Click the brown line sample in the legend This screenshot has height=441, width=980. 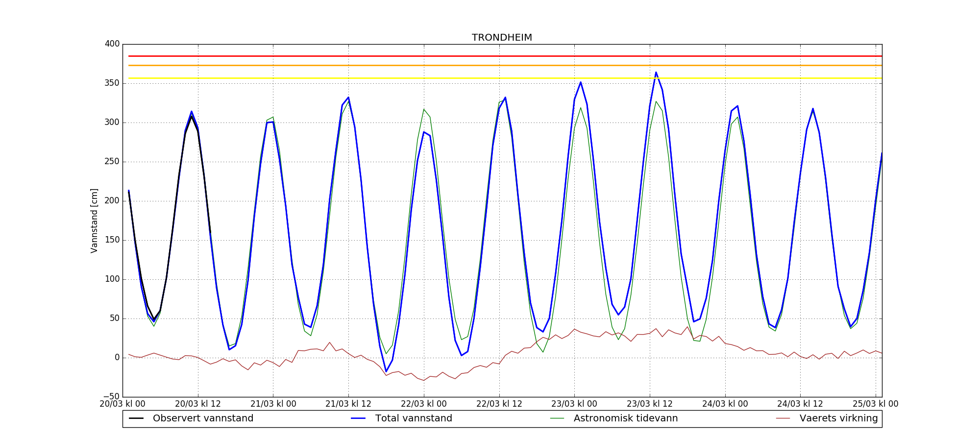783,418
